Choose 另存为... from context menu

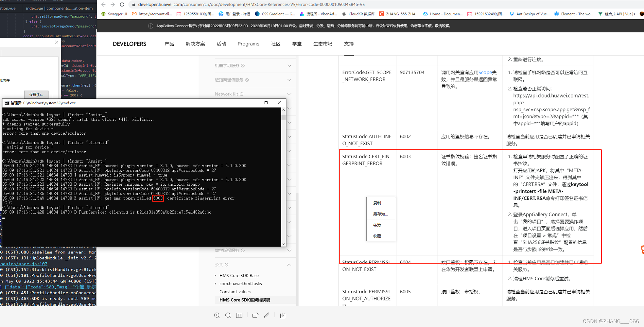click(381, 214)
